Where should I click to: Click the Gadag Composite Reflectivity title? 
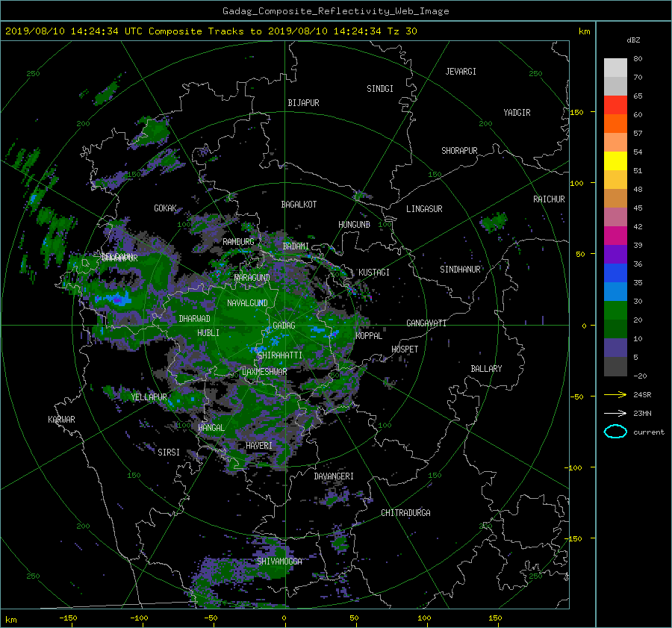click(335, 11)
